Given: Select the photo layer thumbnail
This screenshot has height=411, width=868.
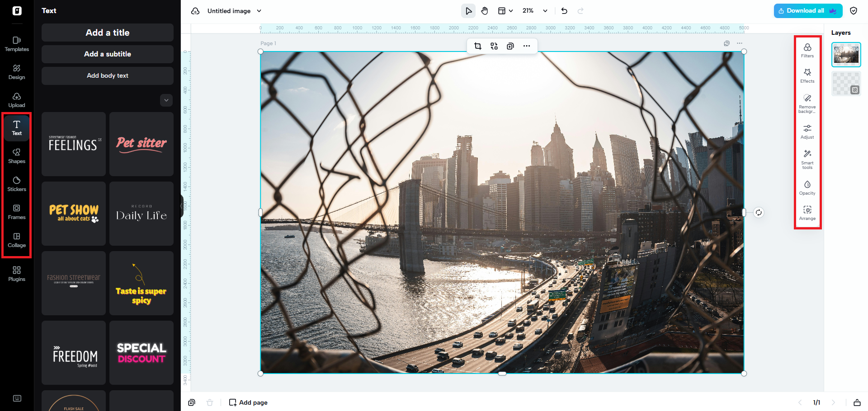Looking at the screenshot, I should tap(846, 55).
